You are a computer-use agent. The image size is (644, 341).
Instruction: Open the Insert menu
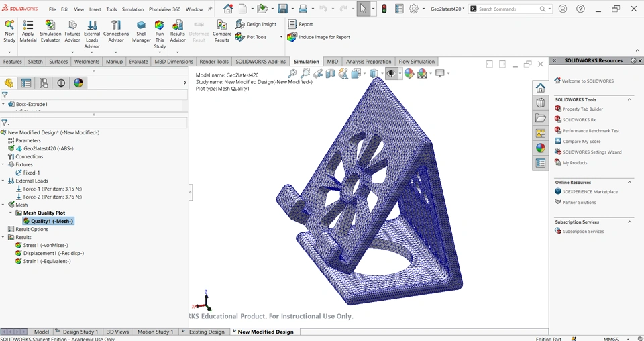[x=95, y=9]
